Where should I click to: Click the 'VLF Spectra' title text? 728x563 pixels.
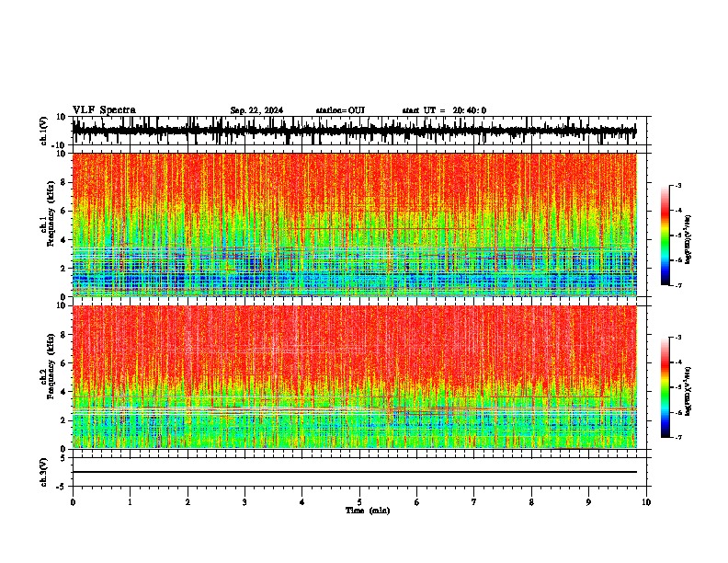coord(104,110)
